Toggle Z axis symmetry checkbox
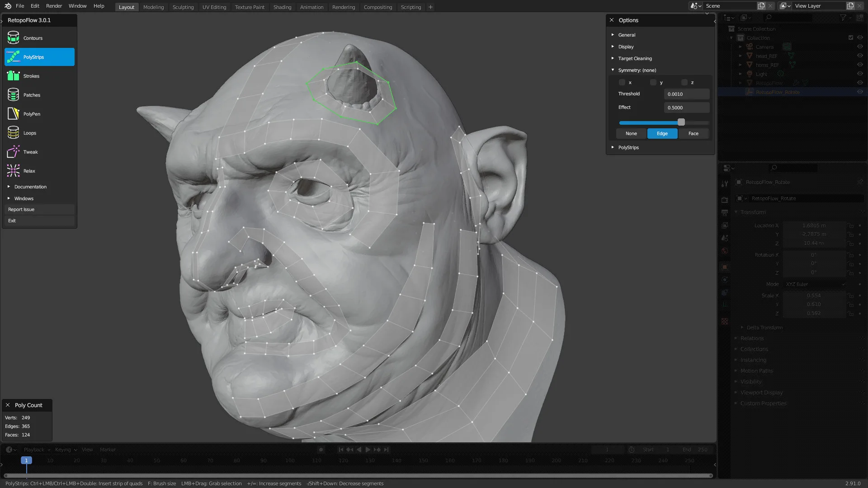868x488 pixels. (684, 82)
